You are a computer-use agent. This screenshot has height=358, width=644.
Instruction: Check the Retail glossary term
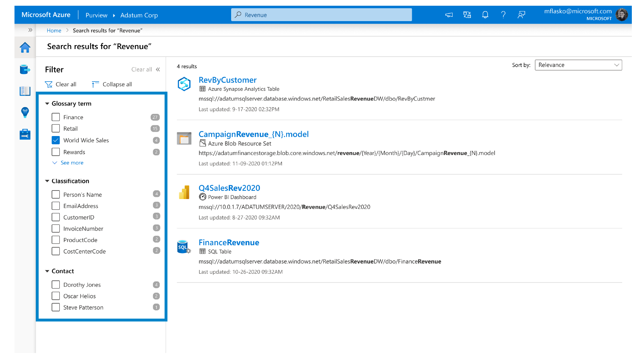pyautogui.click(x=56, y=129)
